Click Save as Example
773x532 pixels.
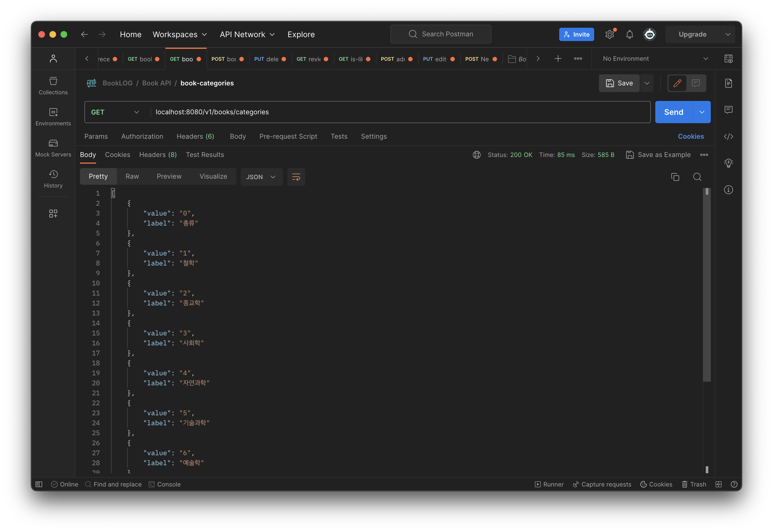(658, 155)
